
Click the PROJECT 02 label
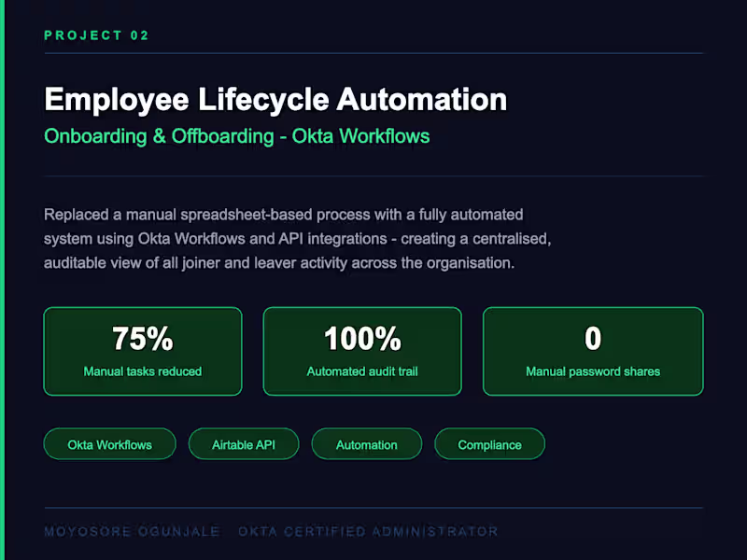[x=96, y=35]
